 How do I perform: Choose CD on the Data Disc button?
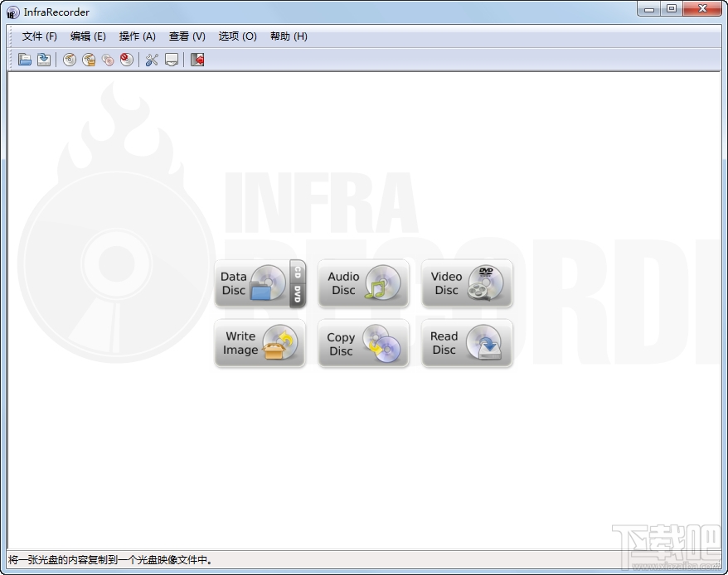click(x=298, y=272)
